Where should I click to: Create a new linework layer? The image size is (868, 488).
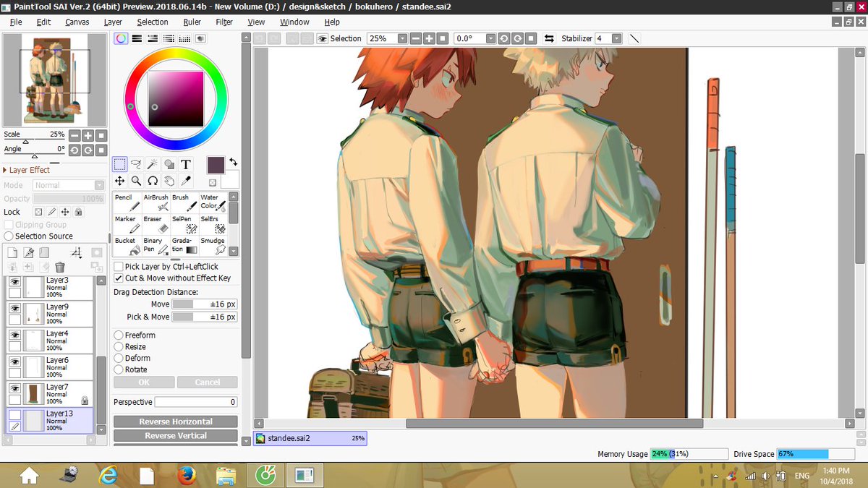(29, 252)
